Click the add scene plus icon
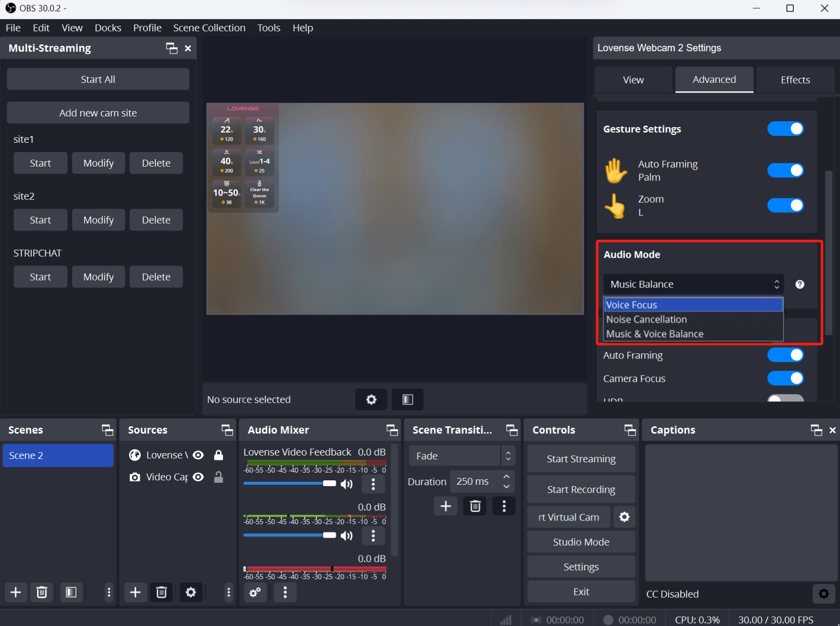The image size is (840, 626). 16,592
